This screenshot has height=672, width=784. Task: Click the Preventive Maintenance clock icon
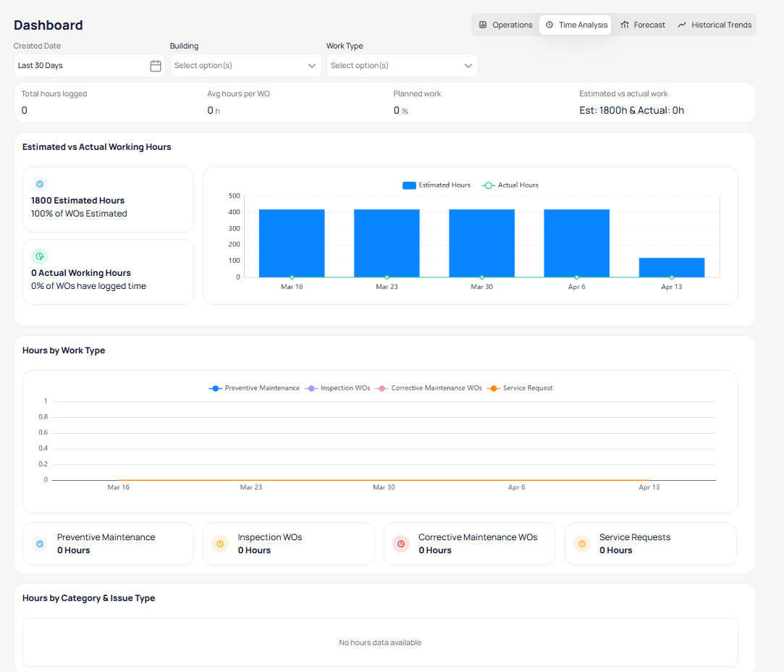tap(40, 544)
